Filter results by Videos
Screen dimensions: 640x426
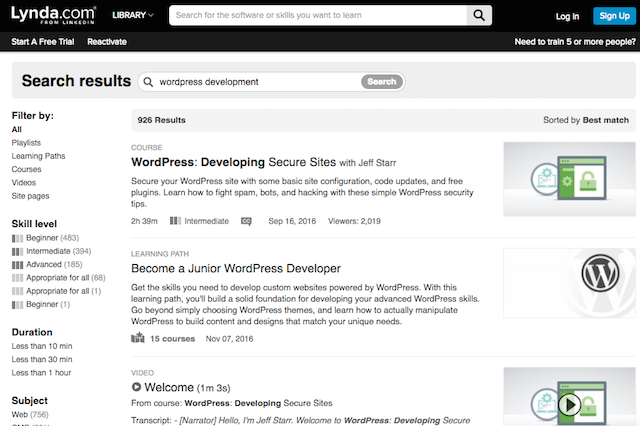(x=24, y=183)
